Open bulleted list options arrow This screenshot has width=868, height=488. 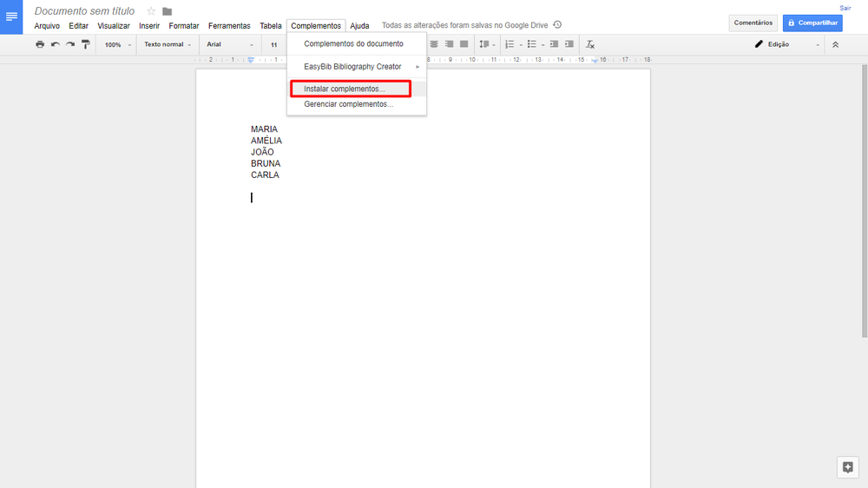point(543,45)
